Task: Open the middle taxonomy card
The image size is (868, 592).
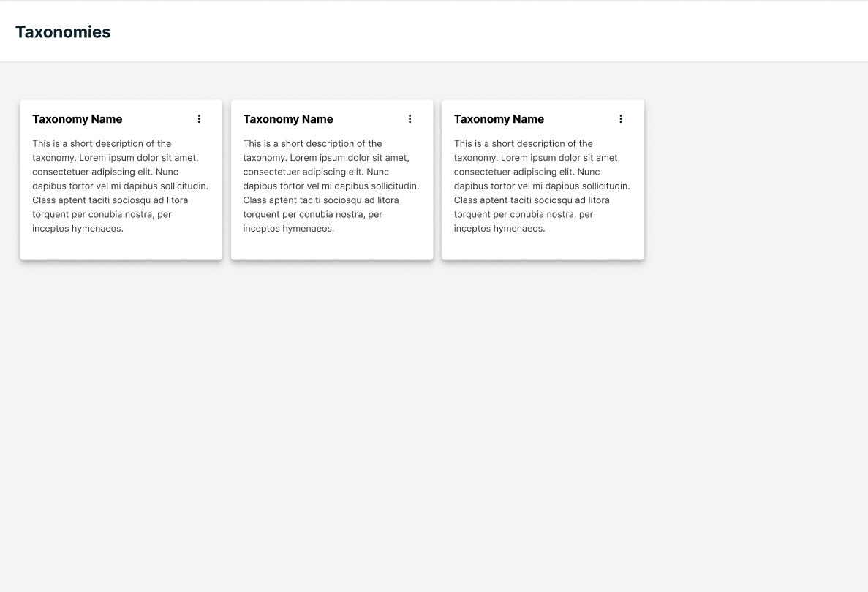Action: pos(331,180)
